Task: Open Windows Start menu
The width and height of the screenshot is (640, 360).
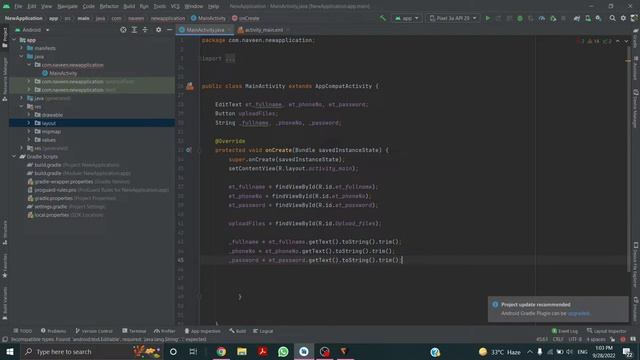Action: point(9,351)
